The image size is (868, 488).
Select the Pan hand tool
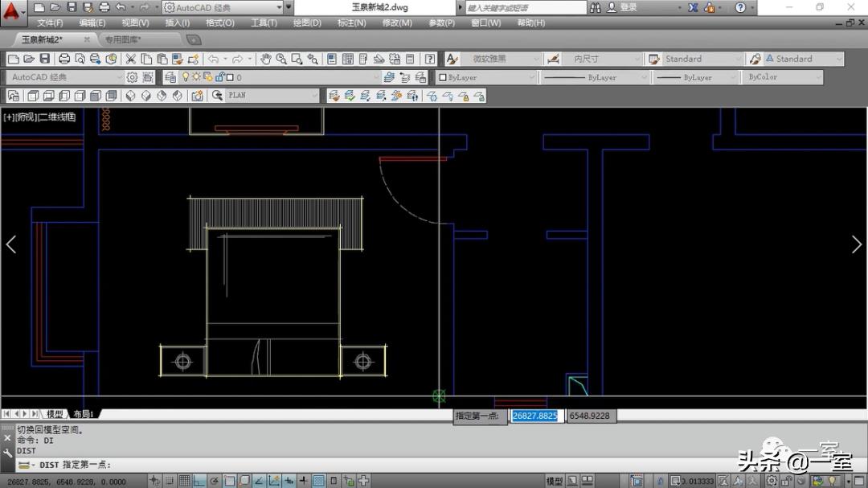pos(265,59)
